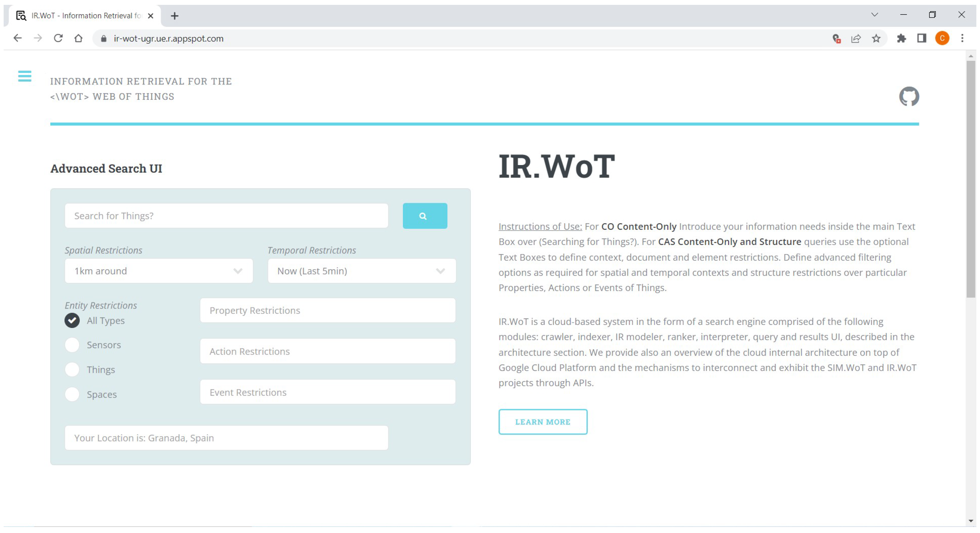
Task: Focus the Property Restrictions field
Action: 328,311
